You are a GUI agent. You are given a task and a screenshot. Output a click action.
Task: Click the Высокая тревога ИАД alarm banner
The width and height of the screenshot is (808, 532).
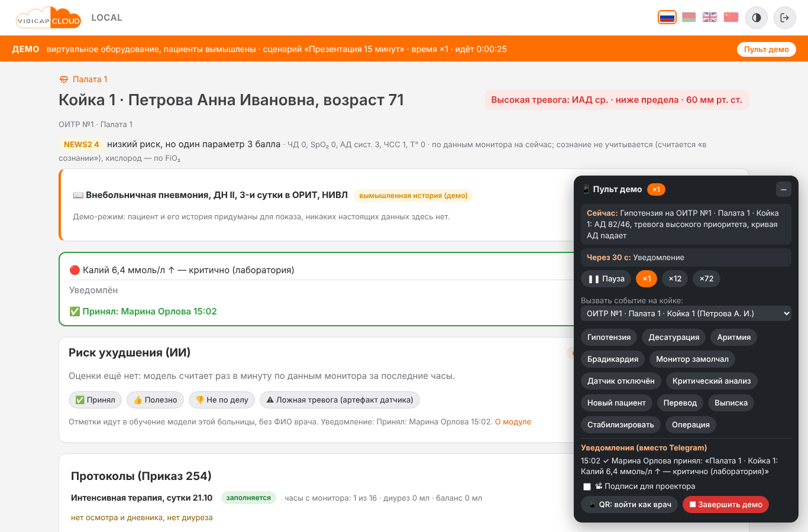[616, 100]
